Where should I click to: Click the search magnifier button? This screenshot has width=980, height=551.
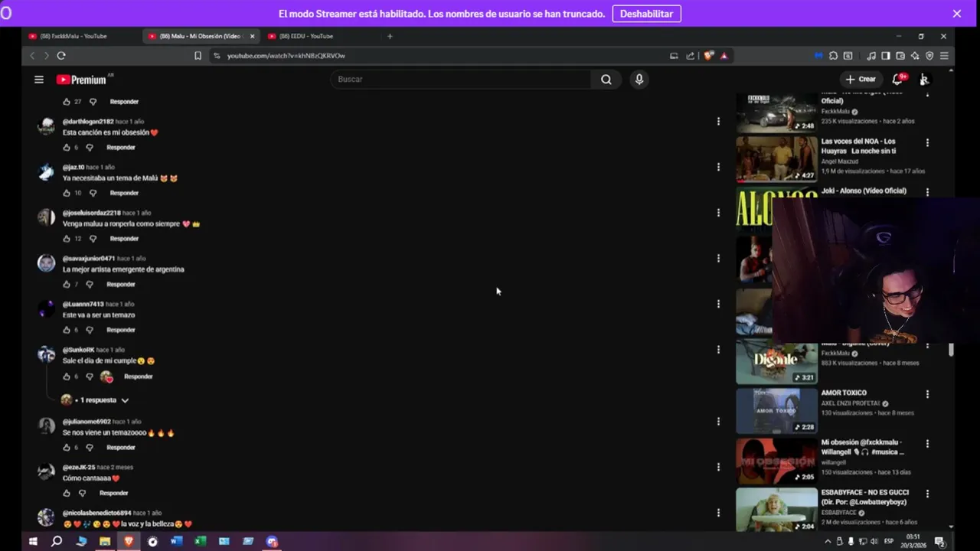tap(606, 80)
